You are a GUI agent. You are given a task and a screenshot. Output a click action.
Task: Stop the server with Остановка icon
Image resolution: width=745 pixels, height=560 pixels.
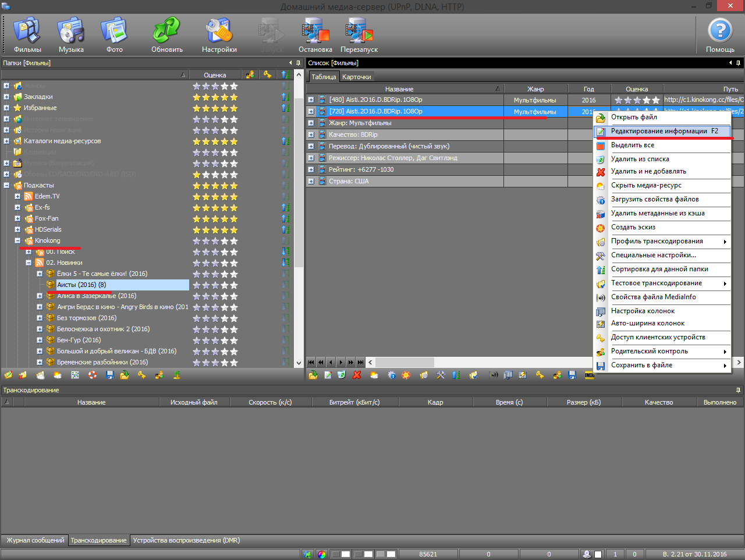[315, 34]
